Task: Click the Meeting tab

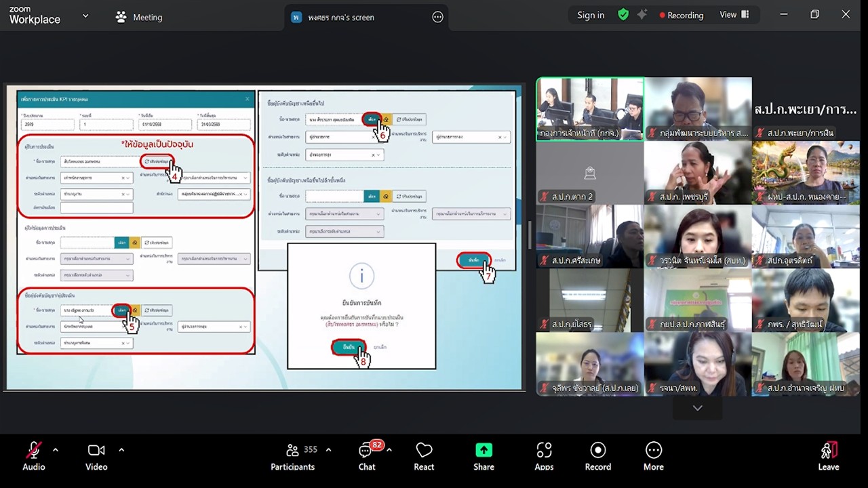Action: 139,17
